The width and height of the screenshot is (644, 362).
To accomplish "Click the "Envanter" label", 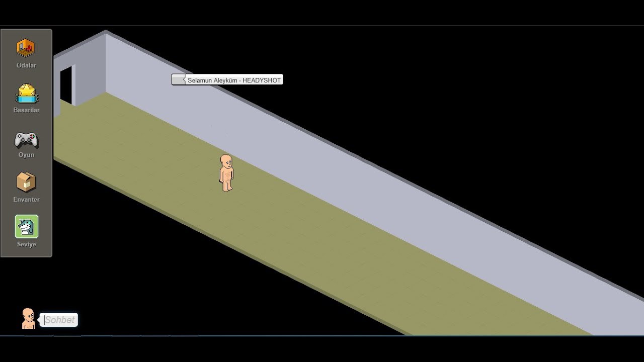I will tap(26, 200).
